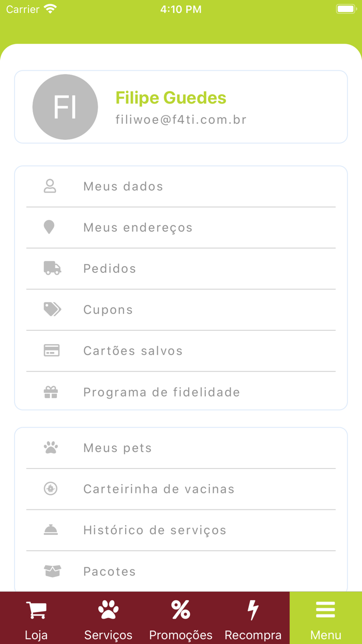Viewport: 362px width, 644px height.
Task: Click the service bell icon next to Histórico de serviços
Action: click(x=50, y=530)
